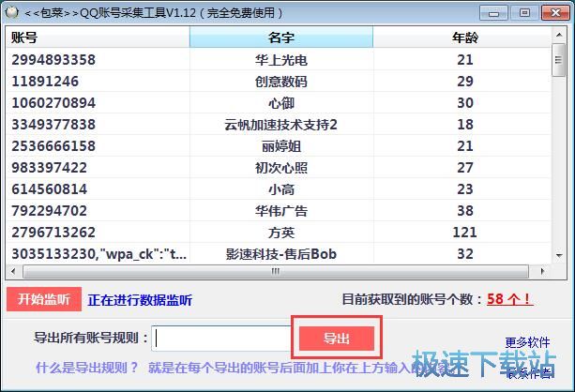
Task: Click name 初次心照
Action: [281, 168]
